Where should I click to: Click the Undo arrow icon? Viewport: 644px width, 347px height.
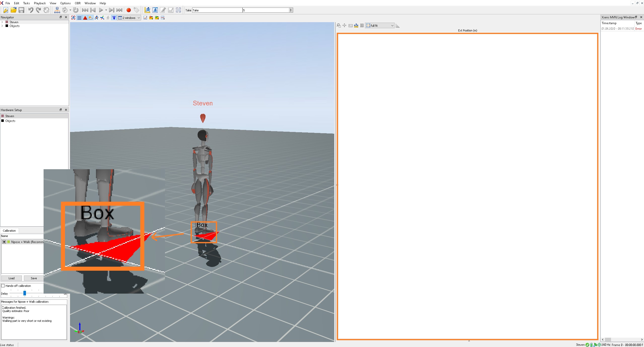[31, 10]
